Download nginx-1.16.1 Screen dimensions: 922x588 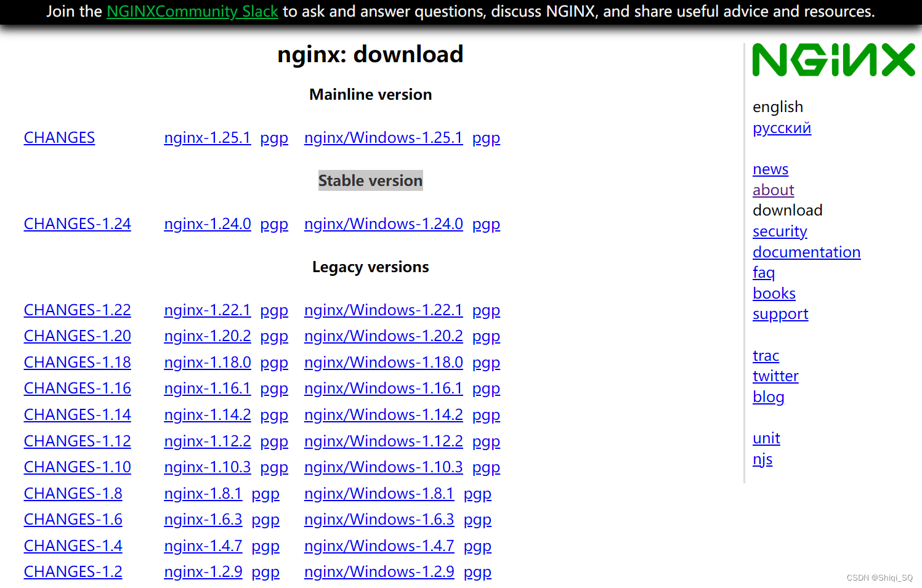tap(208, 388)
